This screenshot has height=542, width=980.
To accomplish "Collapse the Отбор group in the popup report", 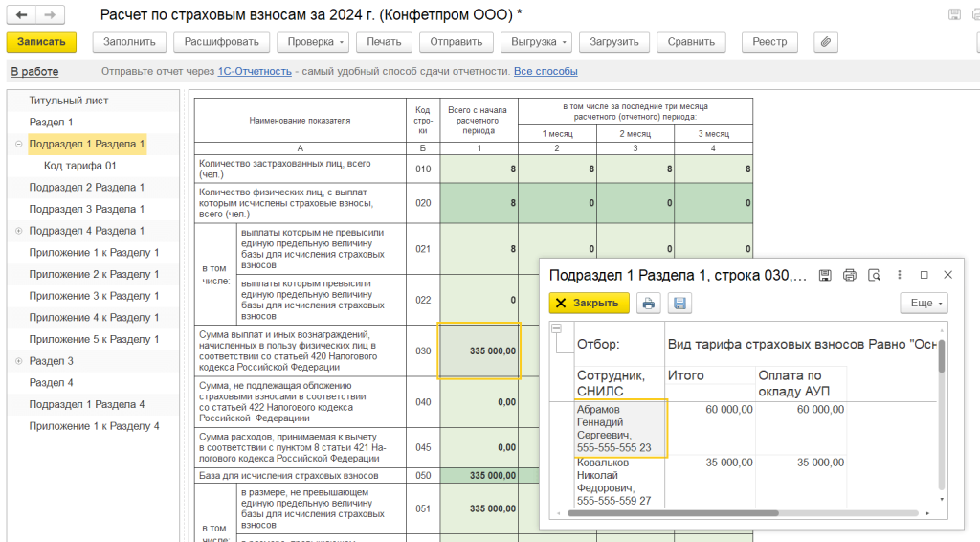I will coord(557,329).
